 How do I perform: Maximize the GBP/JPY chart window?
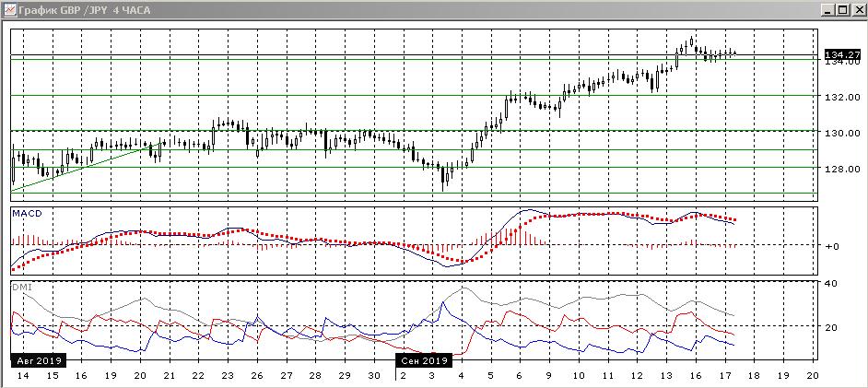[x=842, y=9]
